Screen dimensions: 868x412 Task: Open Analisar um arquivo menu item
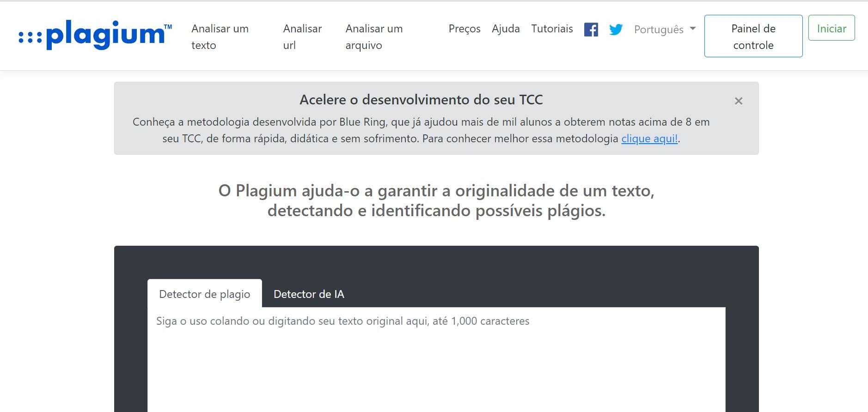pyautogui.click(x=374, y=37)
